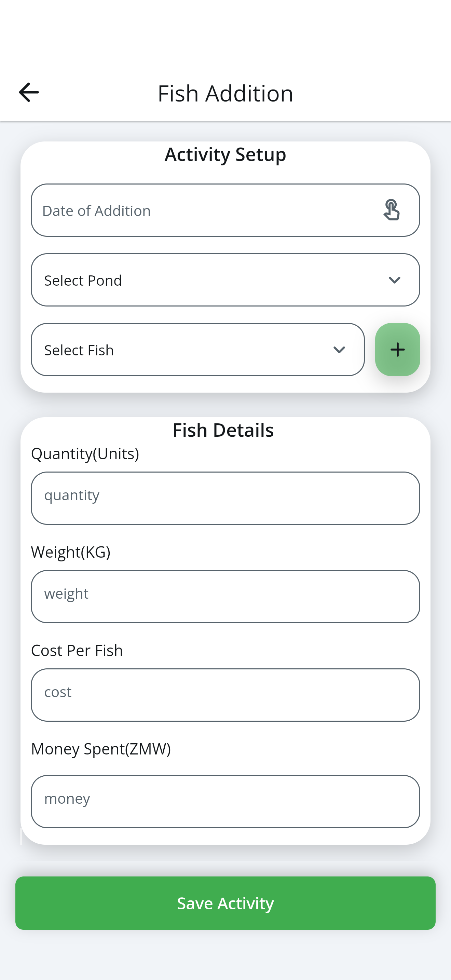Open the Select Pond dropdown
The height and width of the screenshot is (980, 451).
coord(225,280)
